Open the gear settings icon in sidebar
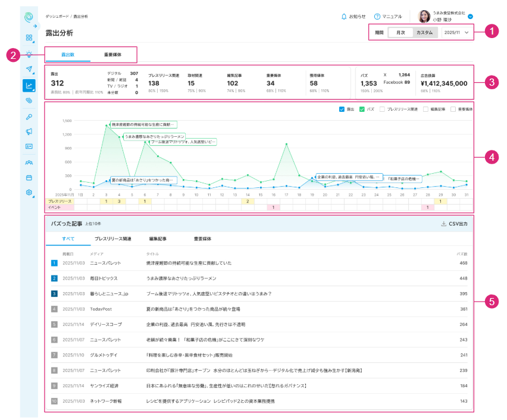Image resolution: width=507 pixels, height=420 pixels. pos(29,193)
